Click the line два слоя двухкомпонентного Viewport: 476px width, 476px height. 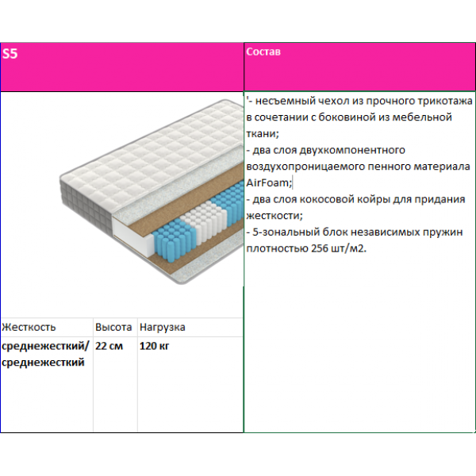(x=325, y=149)
